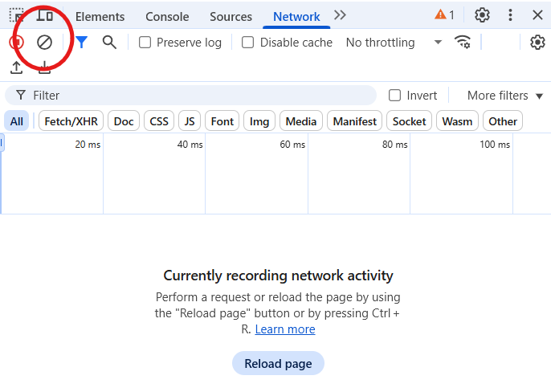Screen dimensions: 551x392
Task: Stop recording network log
Action: pyautogui.click(x=16, y=43)
